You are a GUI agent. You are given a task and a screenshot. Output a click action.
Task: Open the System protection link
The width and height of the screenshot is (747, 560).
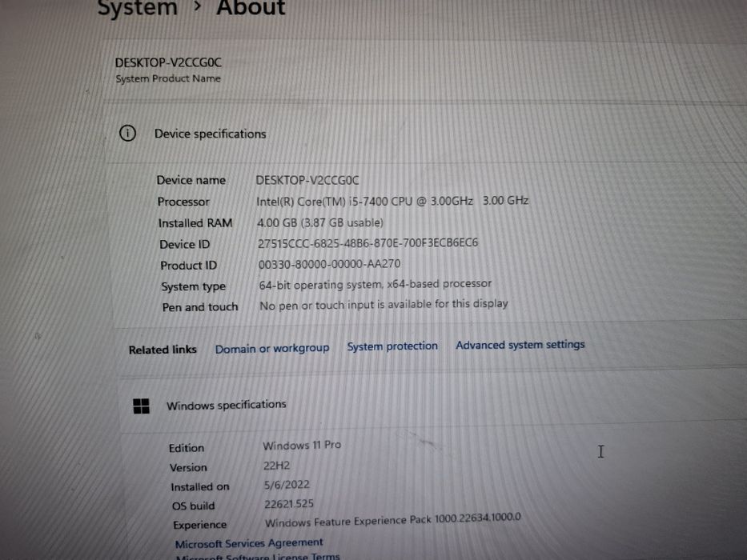392,346
